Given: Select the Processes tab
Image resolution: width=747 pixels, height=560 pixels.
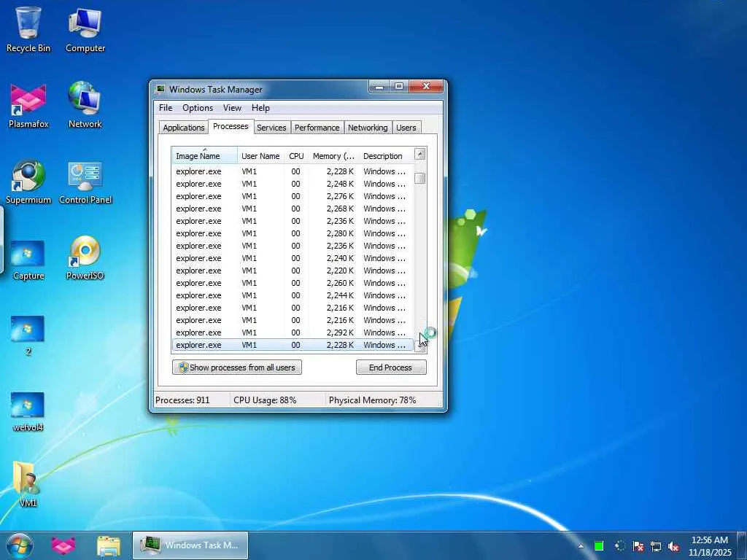Looking at the screenshot, I should [x=231, y=126].
